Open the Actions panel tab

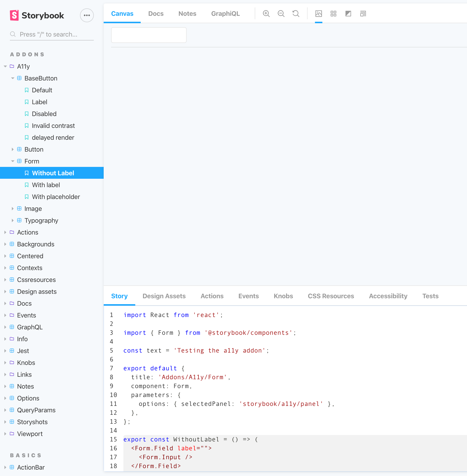click(x=212, y=296)
